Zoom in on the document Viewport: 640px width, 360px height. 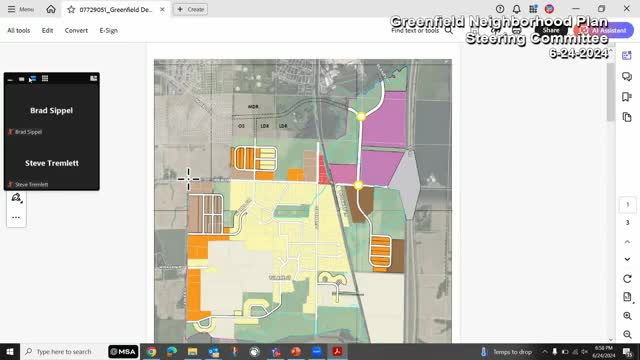click(627, 316)
